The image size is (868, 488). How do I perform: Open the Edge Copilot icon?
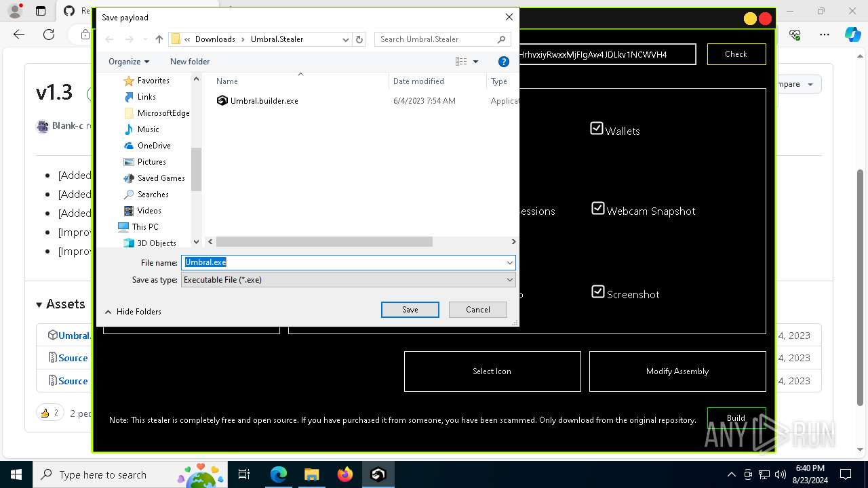pos(852,35)
